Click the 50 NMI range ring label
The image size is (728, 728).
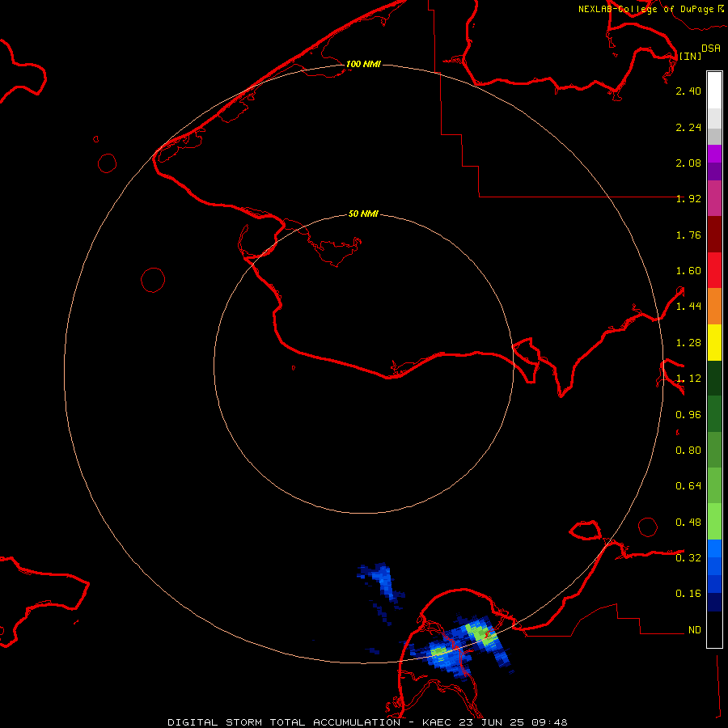(363, 214)
